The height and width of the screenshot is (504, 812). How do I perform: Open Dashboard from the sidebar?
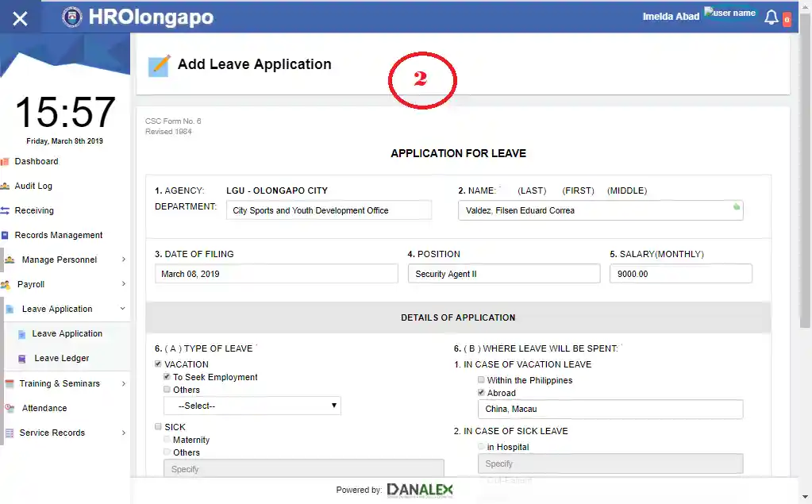point(37,162)
